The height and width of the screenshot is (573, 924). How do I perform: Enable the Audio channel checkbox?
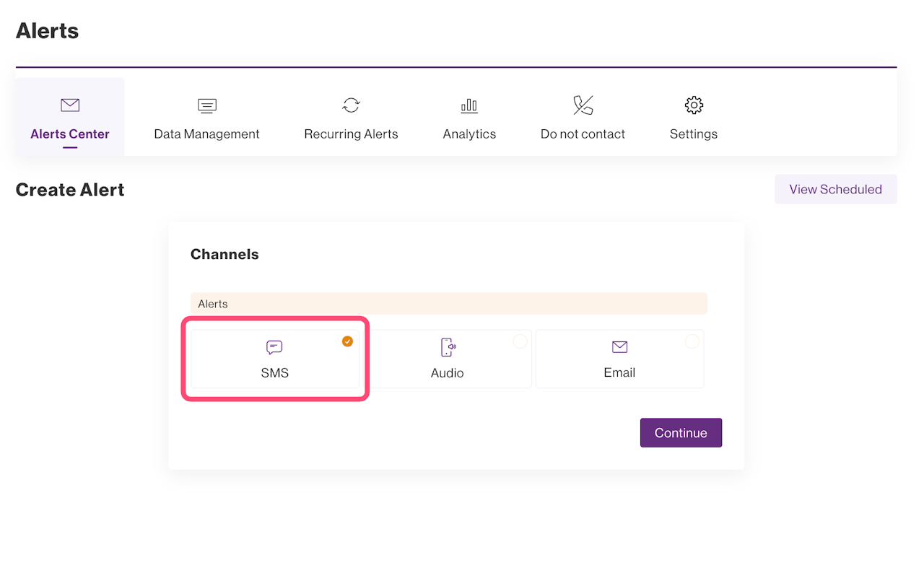pyautogui.click(x=520, y=341)
